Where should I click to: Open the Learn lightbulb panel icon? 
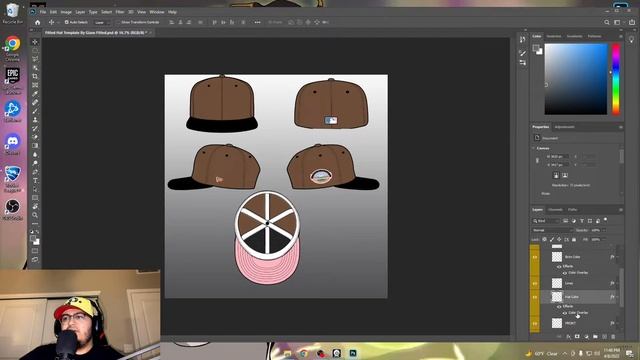click(631, 40)
